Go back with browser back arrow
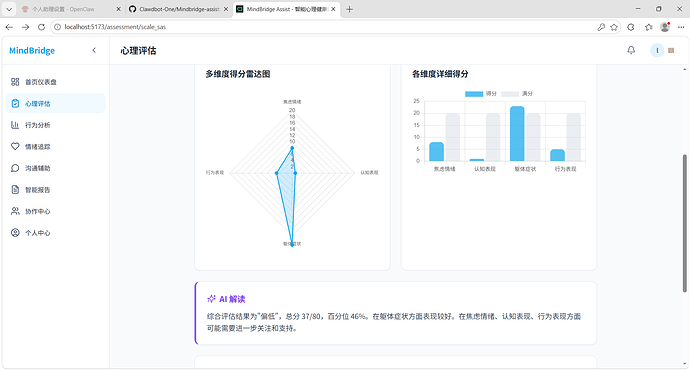 click(9, 27)
